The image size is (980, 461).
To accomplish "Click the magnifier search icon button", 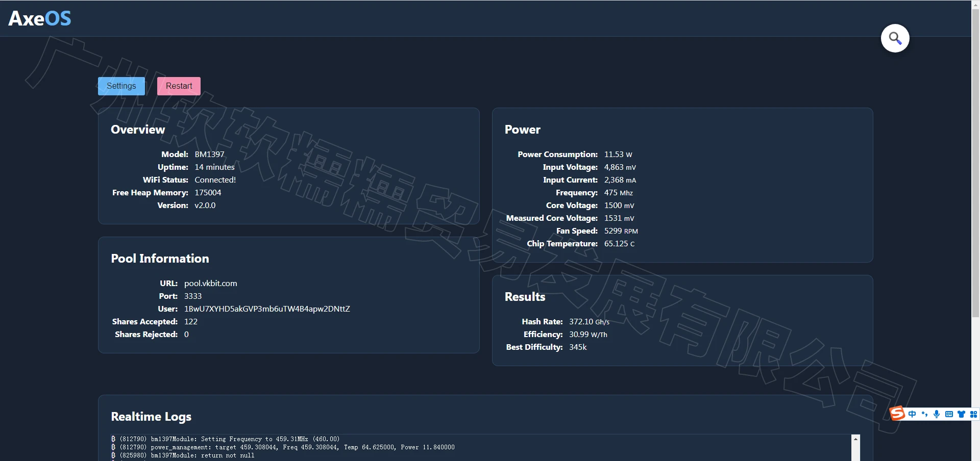I will [895, 38].
